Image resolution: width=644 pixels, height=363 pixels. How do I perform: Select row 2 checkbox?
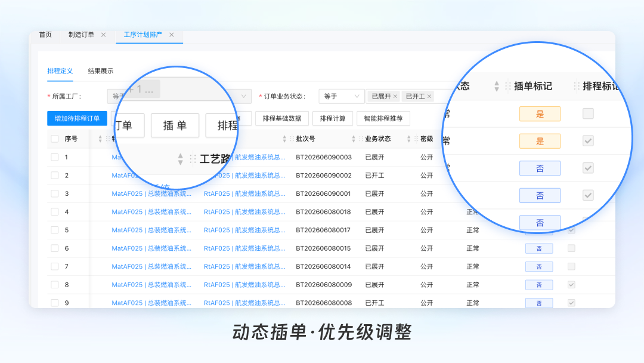click(55, 176)
